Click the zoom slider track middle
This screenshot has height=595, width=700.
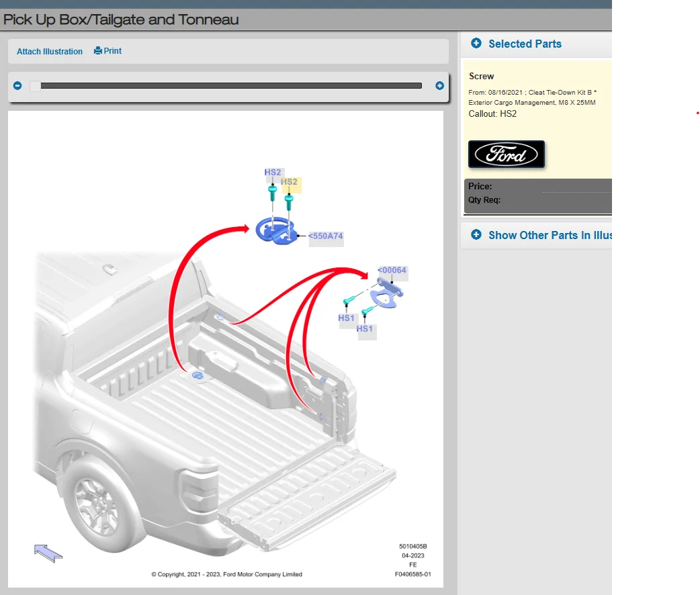(x=231, y=86)
